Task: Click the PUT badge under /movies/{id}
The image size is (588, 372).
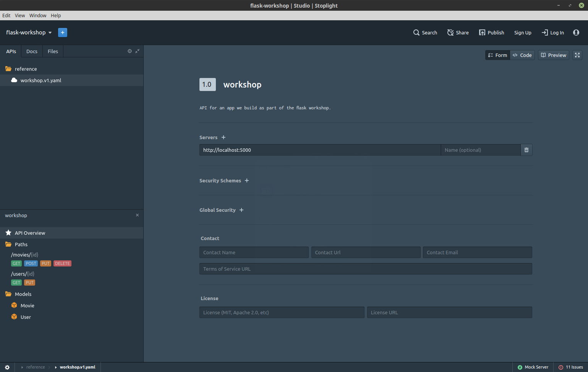Action: pyautogui.click(x=45, y=263)
